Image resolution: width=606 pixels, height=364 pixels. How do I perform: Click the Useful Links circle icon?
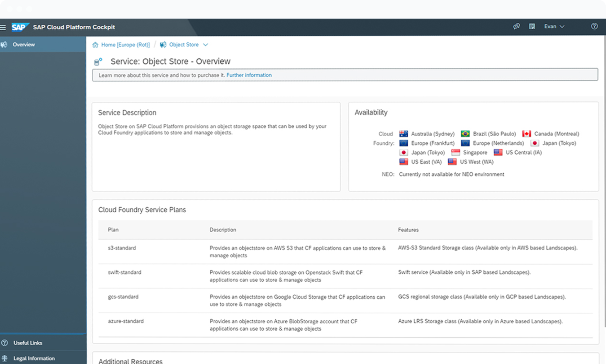[x=5, y=343]
